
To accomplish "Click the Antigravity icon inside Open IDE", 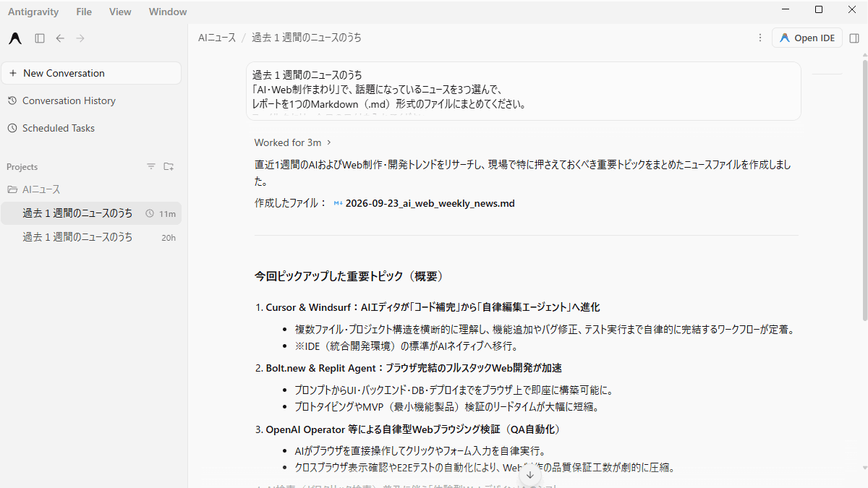I will 785,38.
